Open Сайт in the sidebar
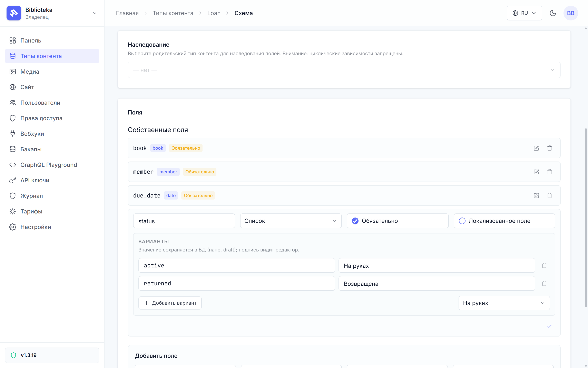The image size is (588, 368). coord(52,87)
